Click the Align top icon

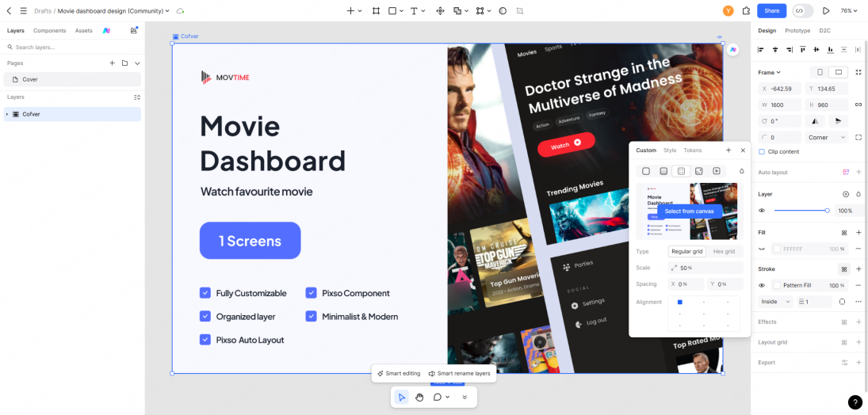[803, 50]
